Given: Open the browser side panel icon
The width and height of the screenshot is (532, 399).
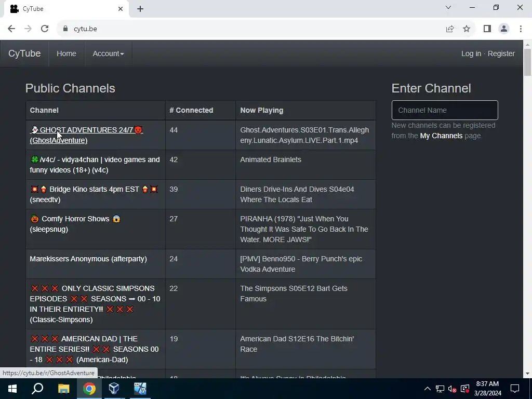Looking at the screenshot, I should coord(487,29).
